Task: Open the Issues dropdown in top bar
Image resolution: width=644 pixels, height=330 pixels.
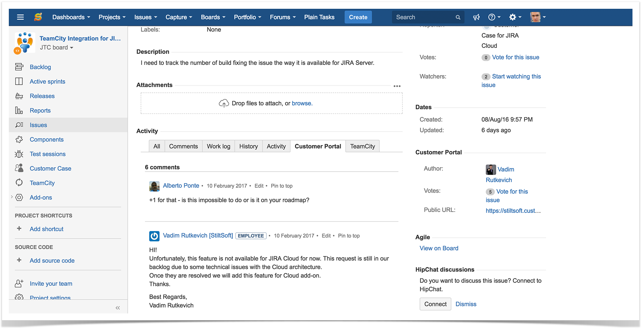Action: (x=146, y=17)
